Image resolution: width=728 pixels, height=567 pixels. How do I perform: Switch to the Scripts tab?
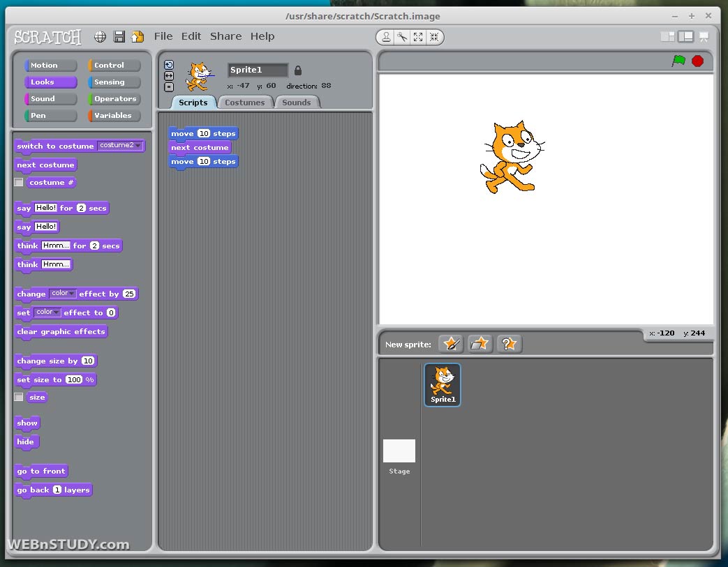click(193, 103)
